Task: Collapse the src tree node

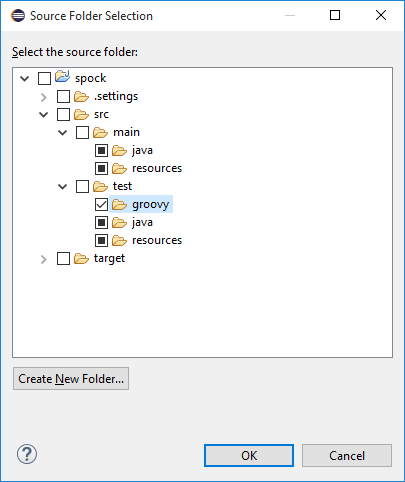Action: click(x=44, y=115)
